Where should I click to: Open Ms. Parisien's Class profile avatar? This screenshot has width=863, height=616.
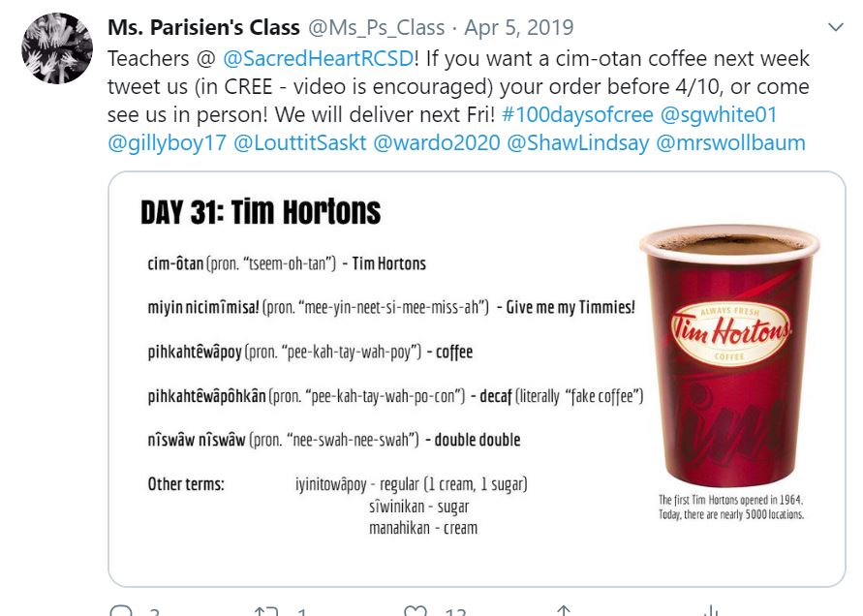[57, 48]
